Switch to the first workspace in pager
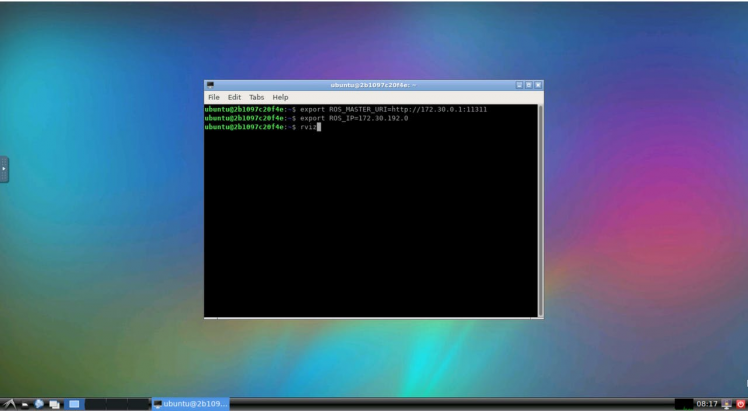This screenshot has width=748, height=411. click(74, 404)
